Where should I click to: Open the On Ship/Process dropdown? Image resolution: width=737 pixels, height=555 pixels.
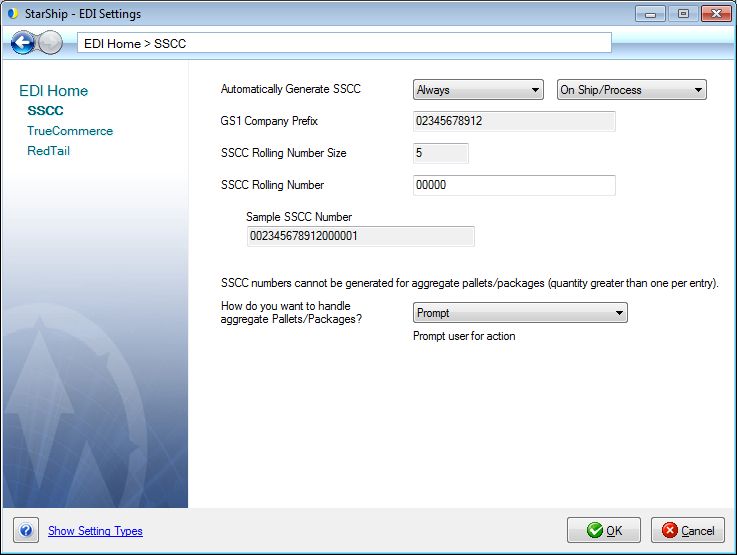coord(631,90)
